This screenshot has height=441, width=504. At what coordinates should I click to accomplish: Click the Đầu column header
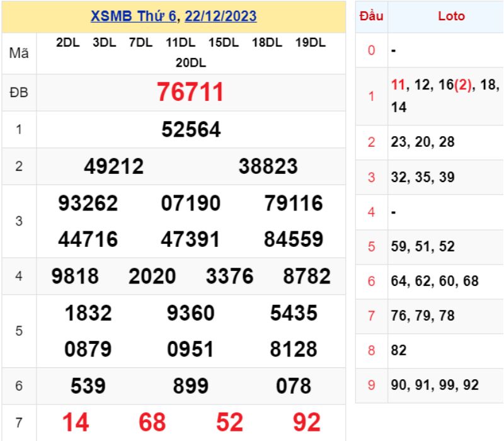click(x=371, y=16)
